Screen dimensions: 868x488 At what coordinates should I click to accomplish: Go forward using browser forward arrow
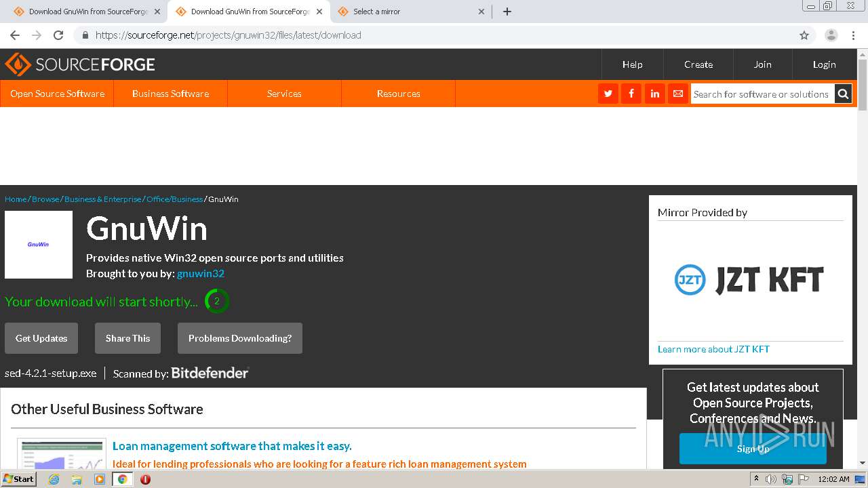[37, 35]
